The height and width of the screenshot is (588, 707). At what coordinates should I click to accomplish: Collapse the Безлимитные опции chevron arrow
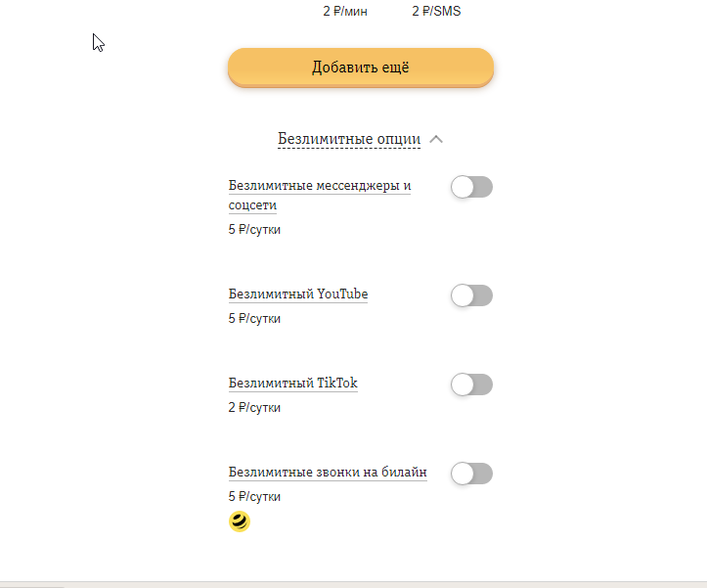tap(436, 139)
